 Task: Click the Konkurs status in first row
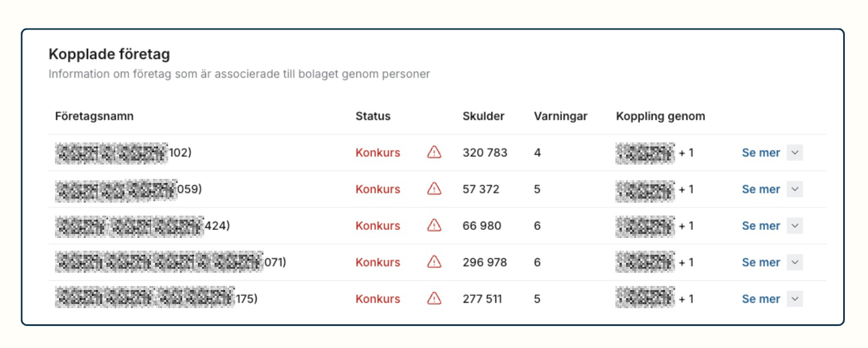(x=377, y=153)
